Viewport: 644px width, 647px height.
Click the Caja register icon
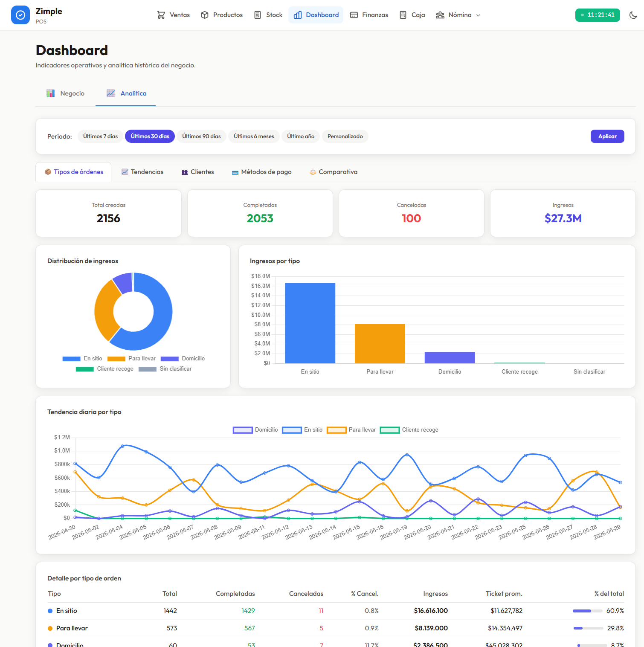click(403, 15)
